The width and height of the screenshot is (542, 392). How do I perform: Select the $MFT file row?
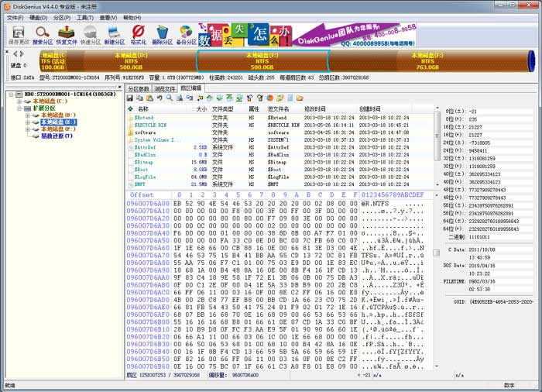click(x=280, y=184)
